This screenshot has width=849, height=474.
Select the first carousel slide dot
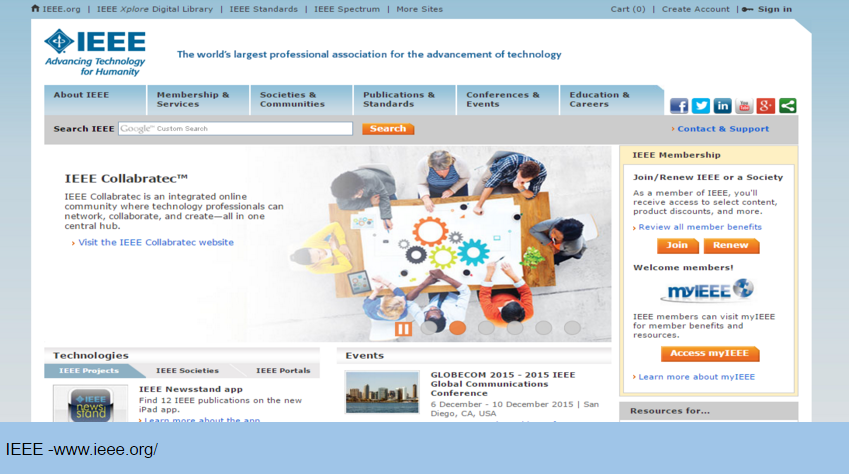[429, 328]
